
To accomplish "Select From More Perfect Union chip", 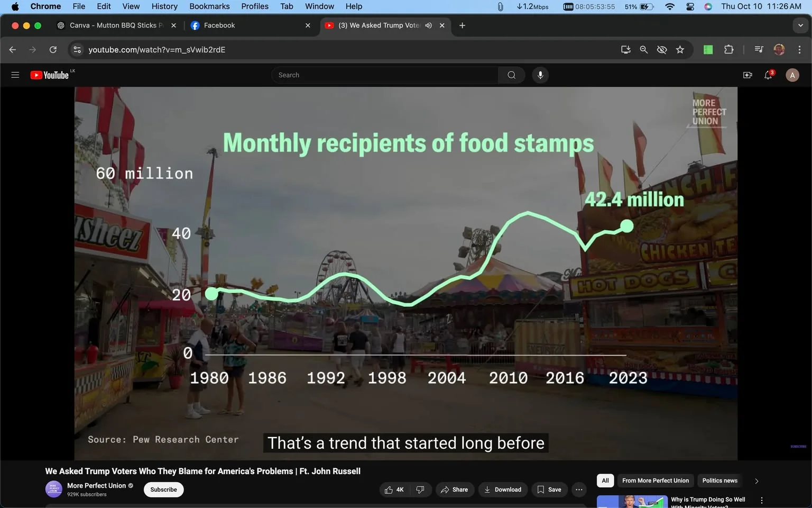I will point(656,480).
